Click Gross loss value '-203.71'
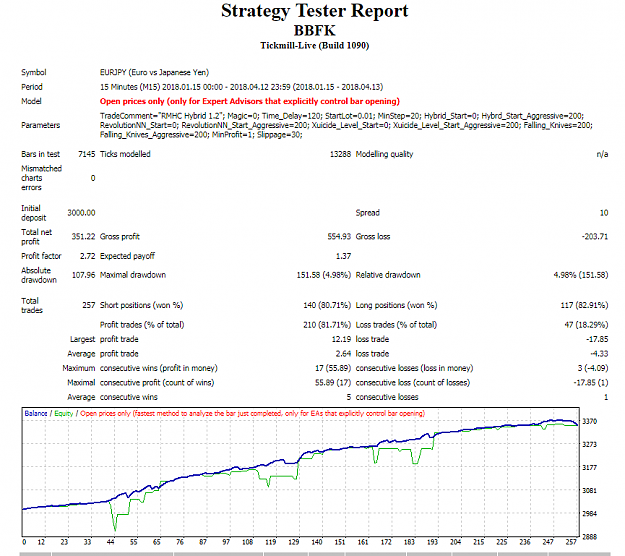Viewport: 625px width, 556px height. [x=595, y=237]
